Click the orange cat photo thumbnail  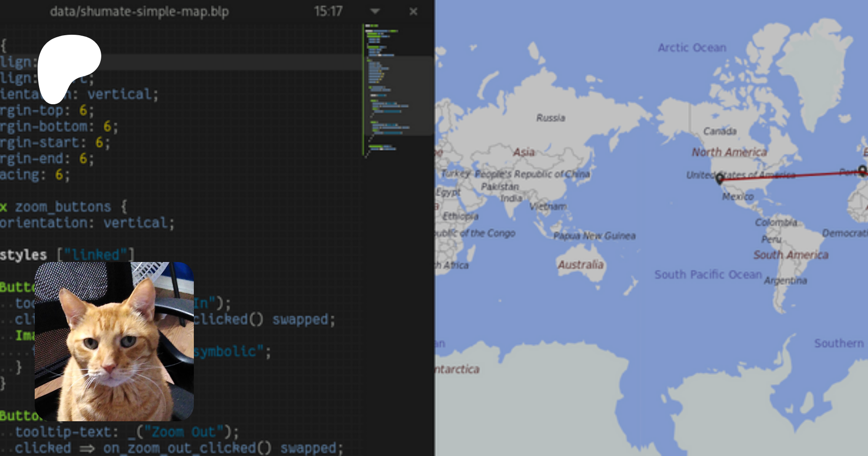[114, 342]
